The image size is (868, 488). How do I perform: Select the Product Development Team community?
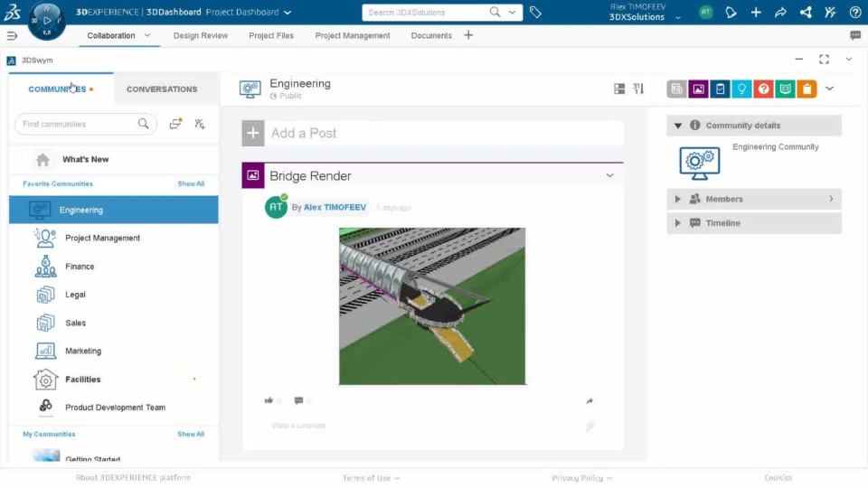[114, 408]
